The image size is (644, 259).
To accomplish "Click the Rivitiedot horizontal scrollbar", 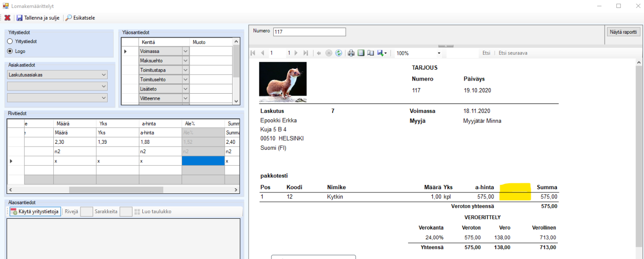I will 116,190.
